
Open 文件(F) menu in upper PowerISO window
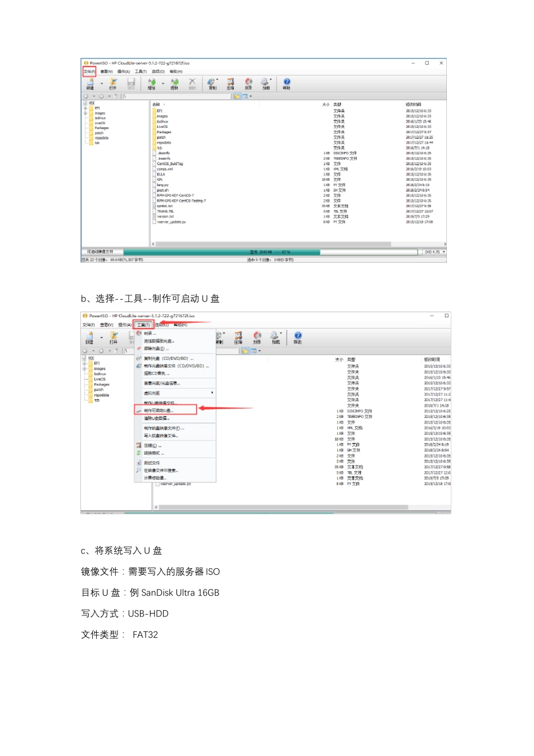pos(89,71)
